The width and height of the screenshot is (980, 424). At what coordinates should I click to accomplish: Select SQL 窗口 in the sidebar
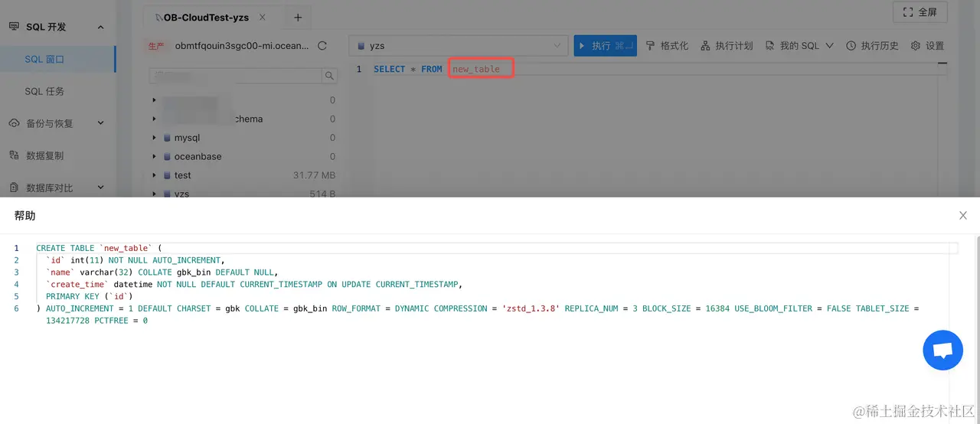click(44, 59)
